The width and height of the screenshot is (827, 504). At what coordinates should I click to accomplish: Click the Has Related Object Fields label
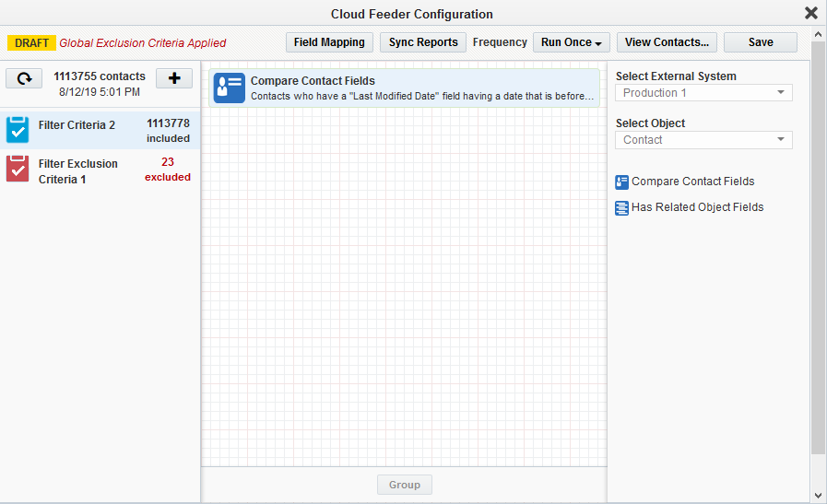(x=697, y=207)
